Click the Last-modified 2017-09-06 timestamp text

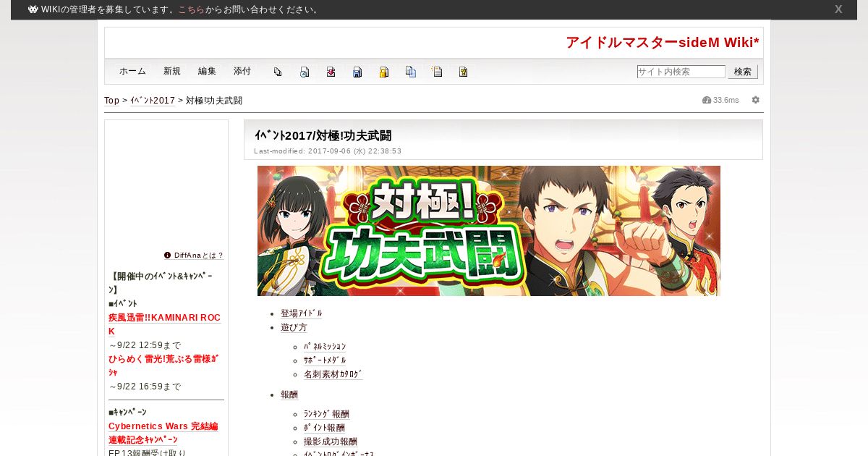point(328,151)
